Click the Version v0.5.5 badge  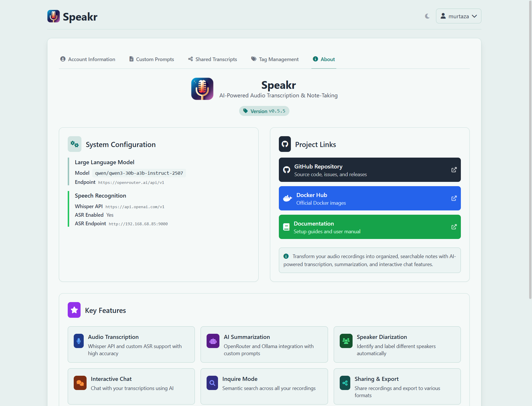point(264,111)
